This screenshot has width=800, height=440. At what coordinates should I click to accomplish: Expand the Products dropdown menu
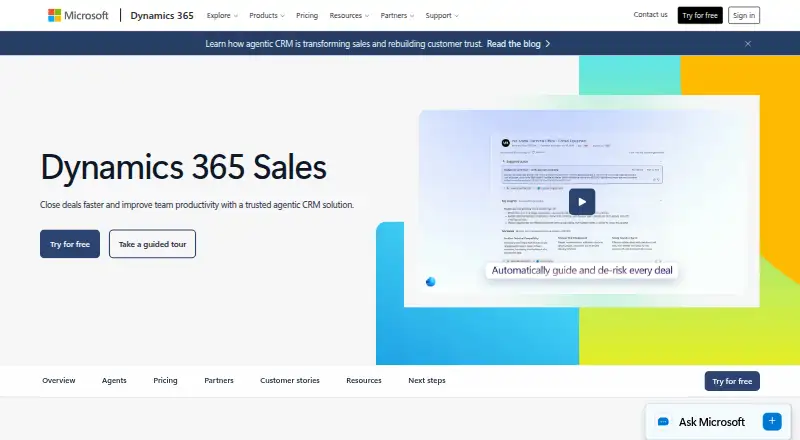(x=267, y=16)
